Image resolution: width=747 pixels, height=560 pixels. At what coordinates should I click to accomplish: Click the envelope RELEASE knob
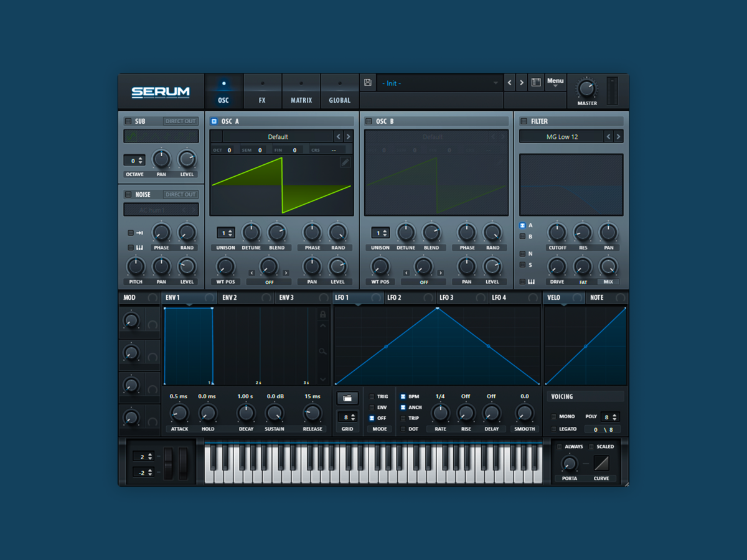(312, 413)
